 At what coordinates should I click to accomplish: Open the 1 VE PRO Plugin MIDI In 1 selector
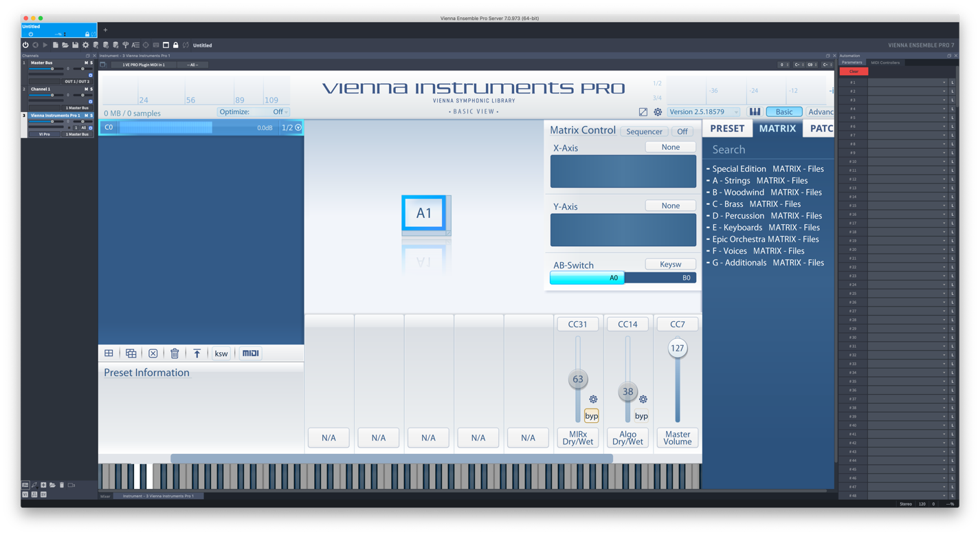click(144, 65)
